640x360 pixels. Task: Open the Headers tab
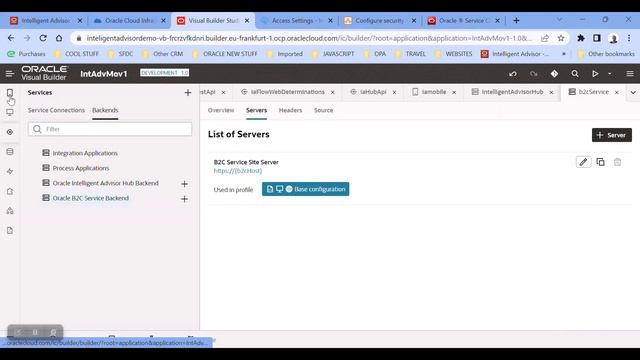click(290, 110)
